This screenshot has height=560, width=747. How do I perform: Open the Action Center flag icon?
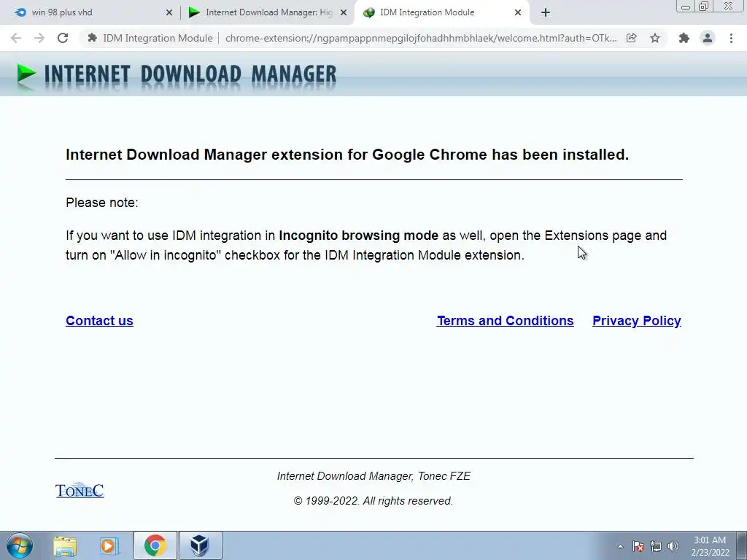coord(638,546)
